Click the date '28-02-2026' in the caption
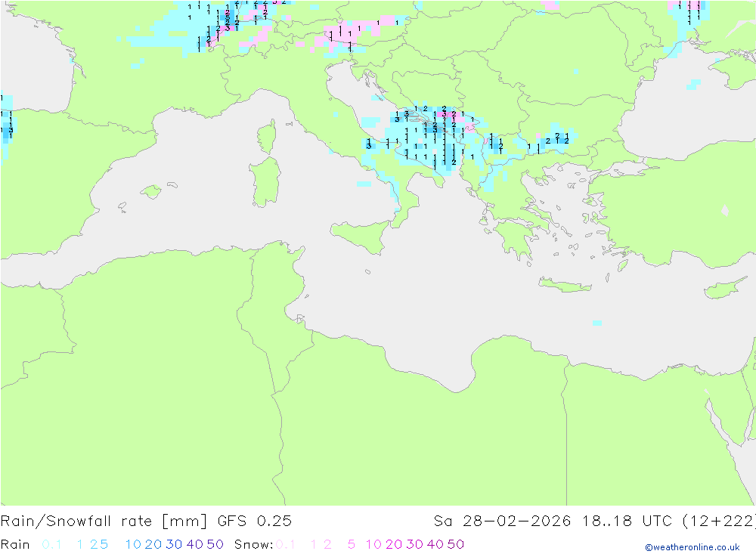The image size is (756, 554). pos(517,522)
